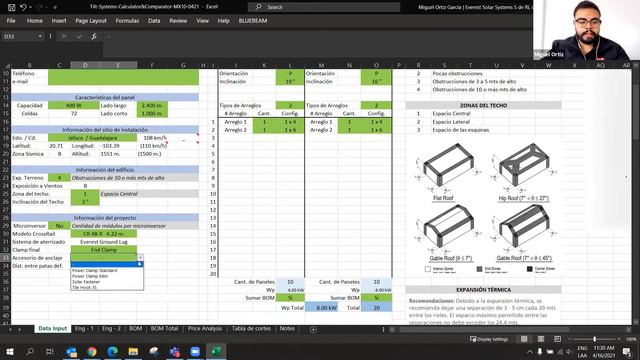The width and height of the screenshot is (640, 360).
Task: Click the horizontal scrollbar at the bottom
Action: [483, 329]
